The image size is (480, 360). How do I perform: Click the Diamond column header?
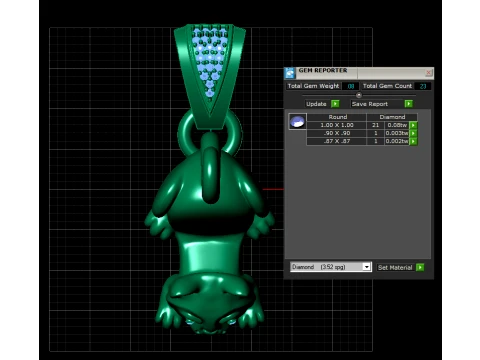[392, 117]
